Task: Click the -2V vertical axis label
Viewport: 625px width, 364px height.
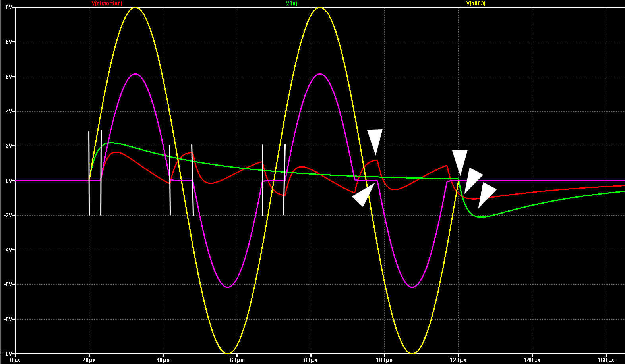Action: [8, 215]
